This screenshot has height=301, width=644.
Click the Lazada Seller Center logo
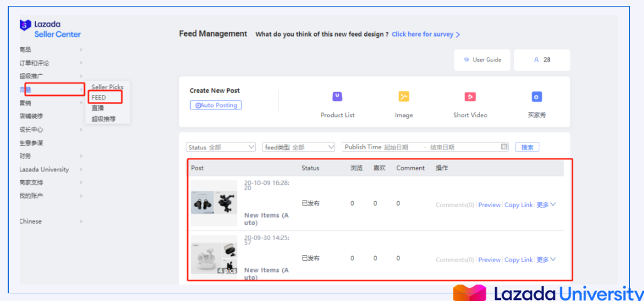[x=50, y=29]
